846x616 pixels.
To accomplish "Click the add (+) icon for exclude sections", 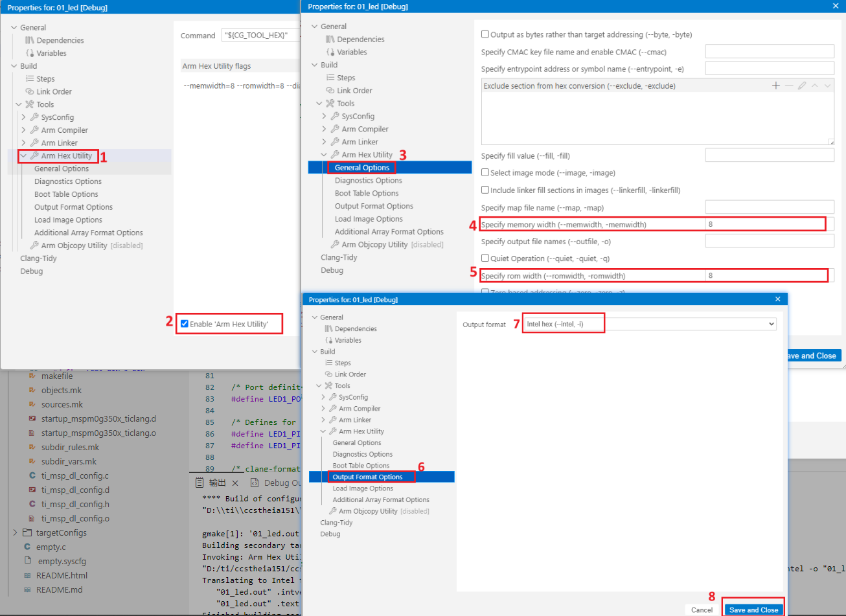I will pyautogui.click(x=775, y=86).
